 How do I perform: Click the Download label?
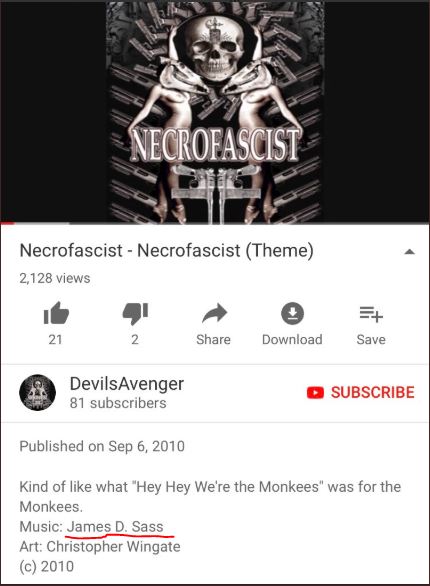292,339
